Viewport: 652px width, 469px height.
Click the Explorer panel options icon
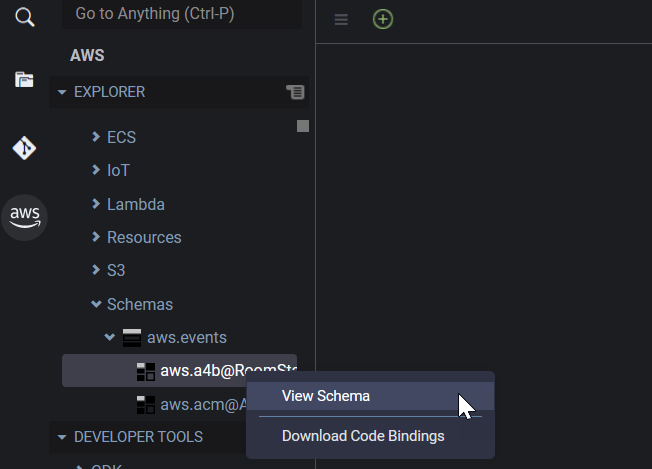click(295, 92)
